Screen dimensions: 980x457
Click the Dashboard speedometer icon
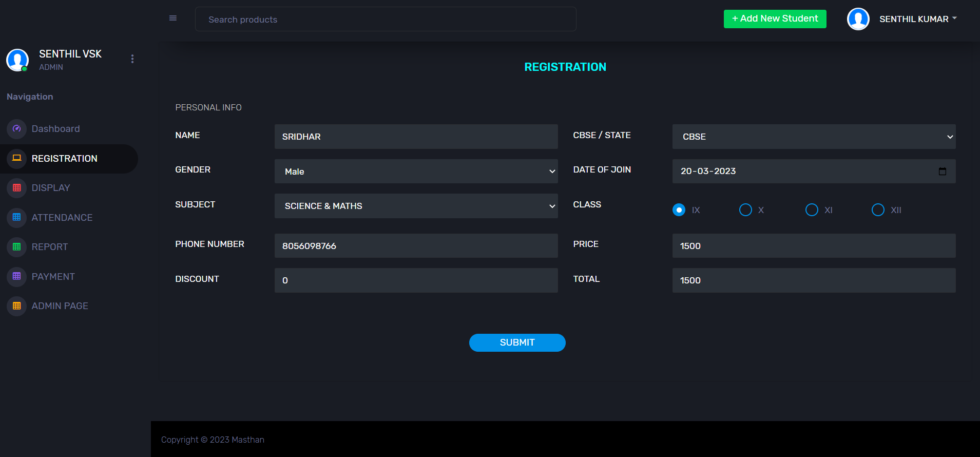[17, 129]
